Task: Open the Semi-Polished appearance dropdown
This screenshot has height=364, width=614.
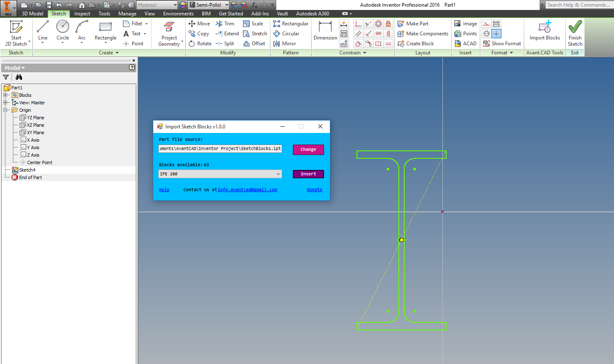Action: point(227,5)
